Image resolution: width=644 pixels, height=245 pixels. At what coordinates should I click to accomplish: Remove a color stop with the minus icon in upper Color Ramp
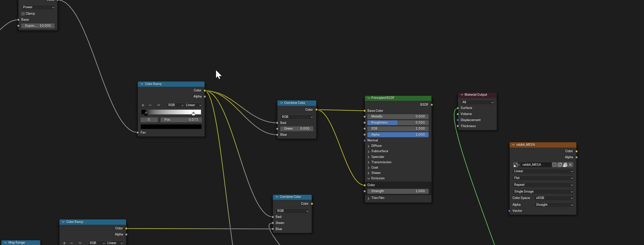point(150,105)
